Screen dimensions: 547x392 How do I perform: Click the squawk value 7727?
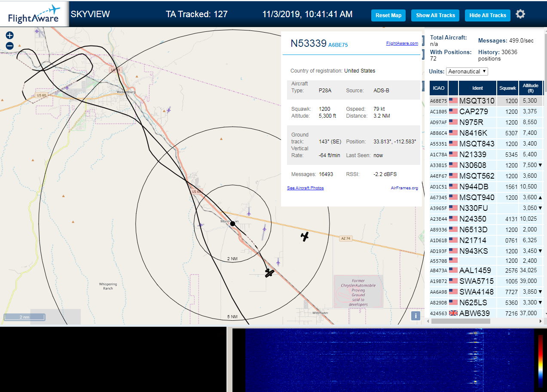coord(512,292)
